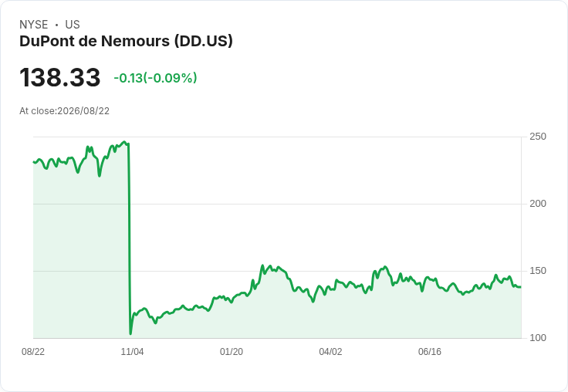
Task: Click the 01/20 date axis label
Action: [x=232, y=351]
